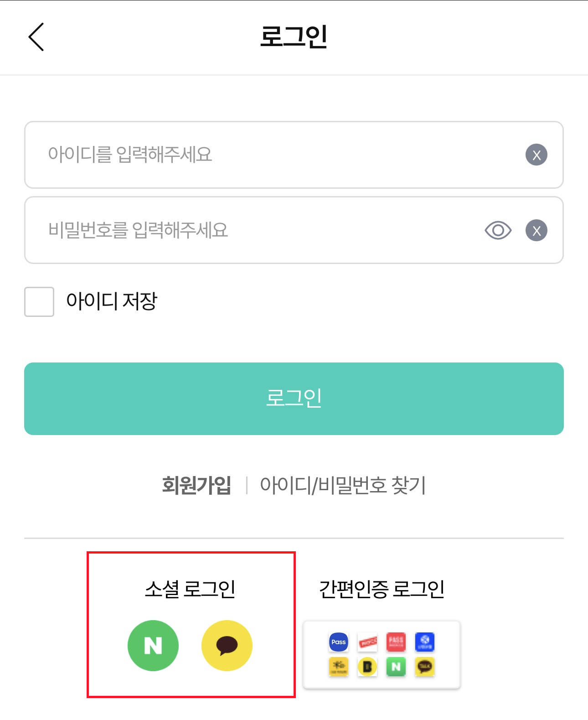Show password using the eye icon

click(498, 230)
